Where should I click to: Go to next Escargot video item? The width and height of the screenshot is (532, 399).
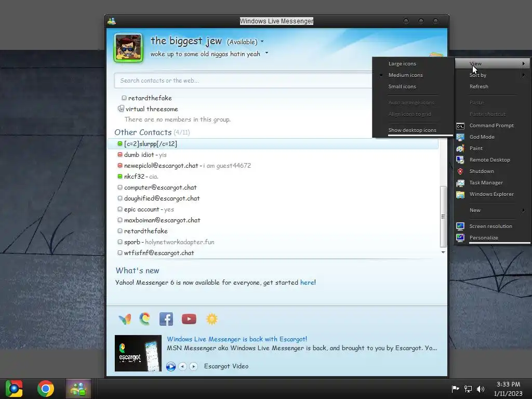point(193,366)
